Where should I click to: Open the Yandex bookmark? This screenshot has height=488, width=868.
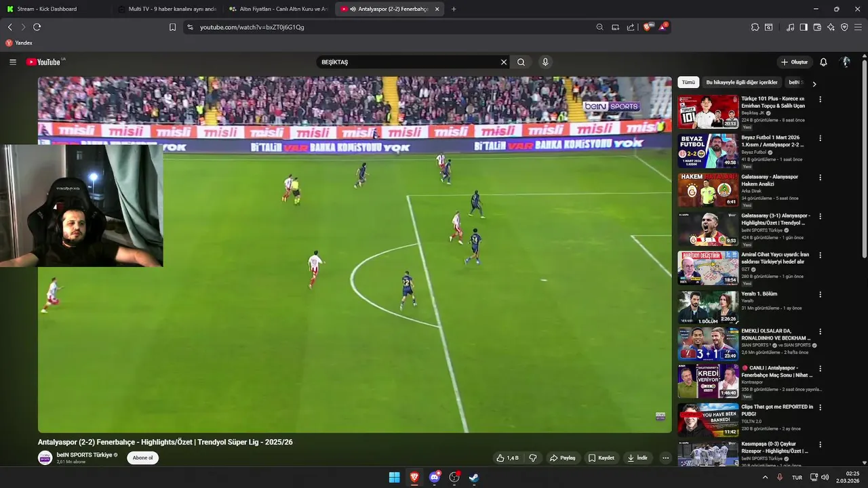click(x=19, y=43)
